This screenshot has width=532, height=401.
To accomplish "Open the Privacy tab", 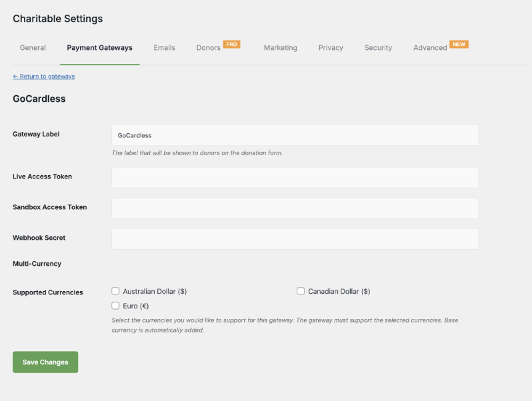I will (x=331, y=48).
